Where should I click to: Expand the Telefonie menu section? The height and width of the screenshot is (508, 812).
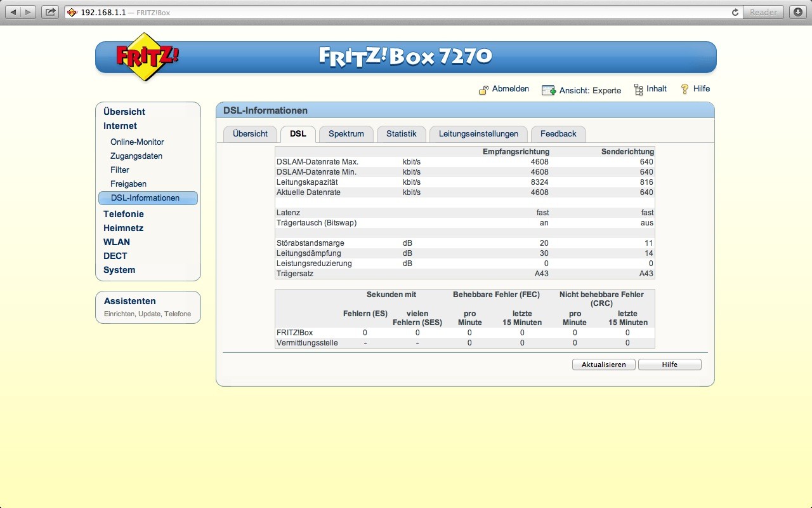tap(124, 214)
